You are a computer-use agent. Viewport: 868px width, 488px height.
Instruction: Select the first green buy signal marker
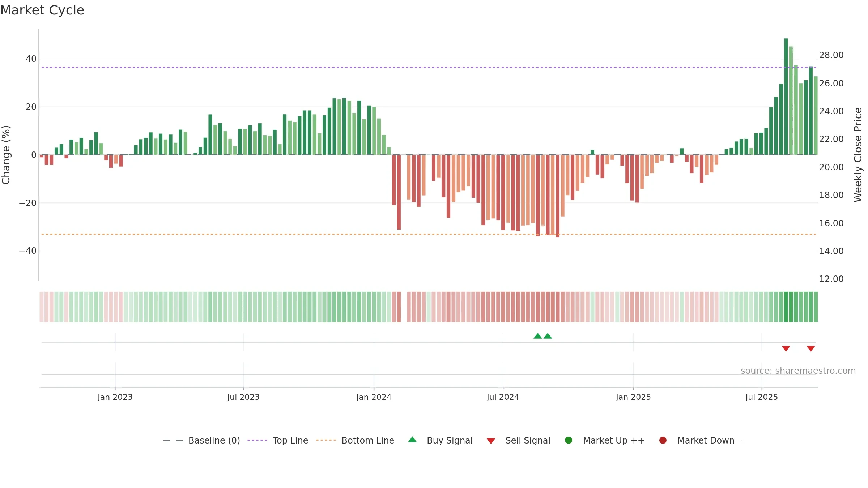tap(538, 336)
